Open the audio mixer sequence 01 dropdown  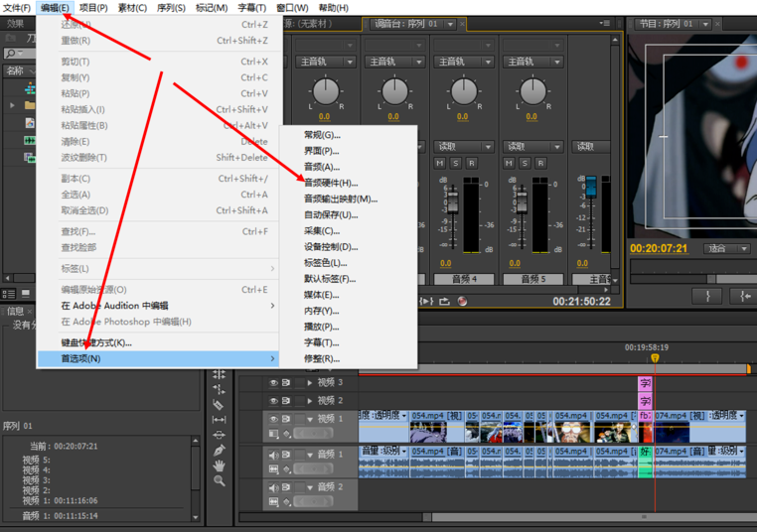click(x=450, y=24)
